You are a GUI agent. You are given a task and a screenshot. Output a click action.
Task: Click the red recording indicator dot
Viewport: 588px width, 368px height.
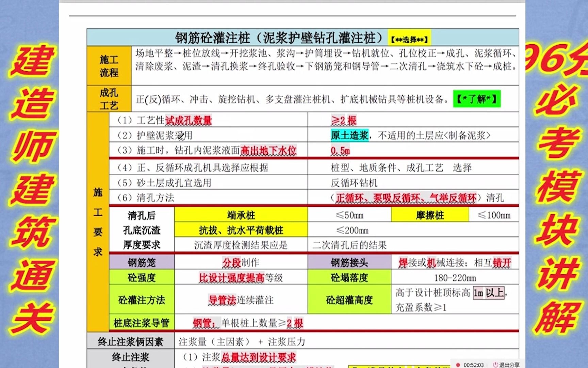coord(458,365)
